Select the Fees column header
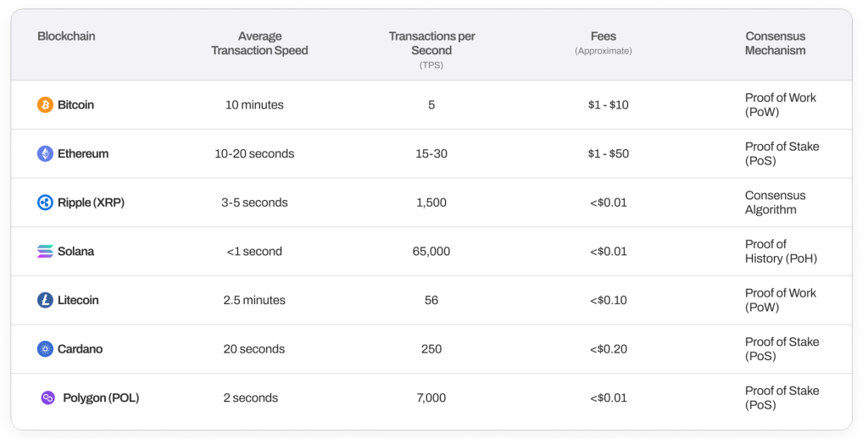Screen dimensions: 868x439 [604, 36]
